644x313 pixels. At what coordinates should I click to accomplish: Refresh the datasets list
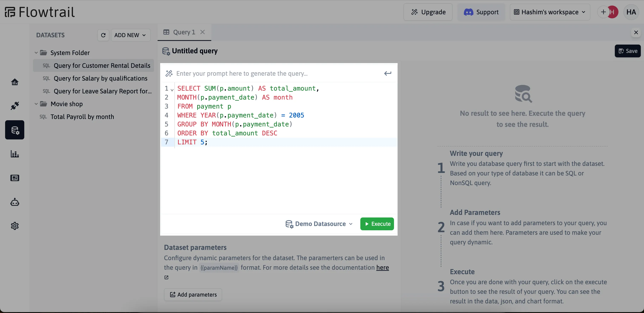point(103,35)
